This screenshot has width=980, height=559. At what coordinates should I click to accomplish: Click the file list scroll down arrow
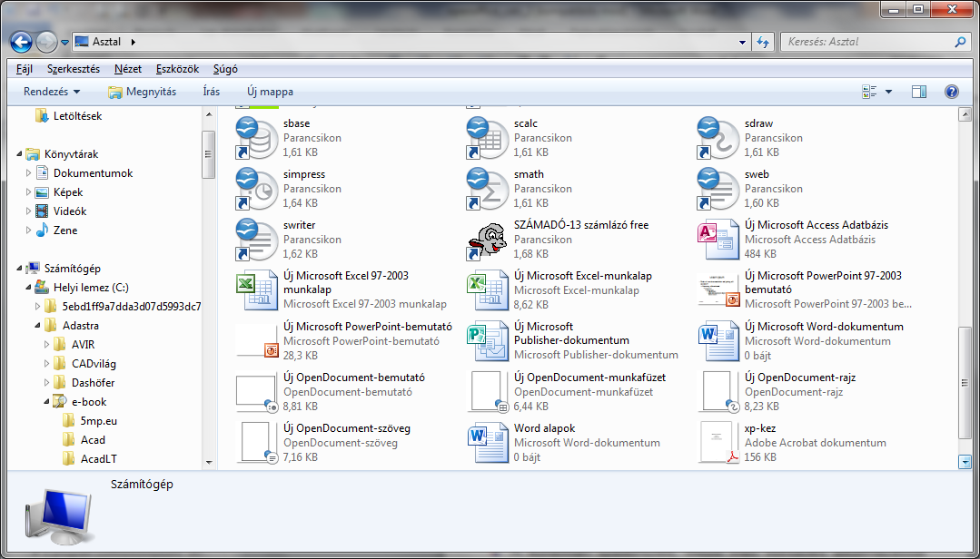tap(965, 462)
